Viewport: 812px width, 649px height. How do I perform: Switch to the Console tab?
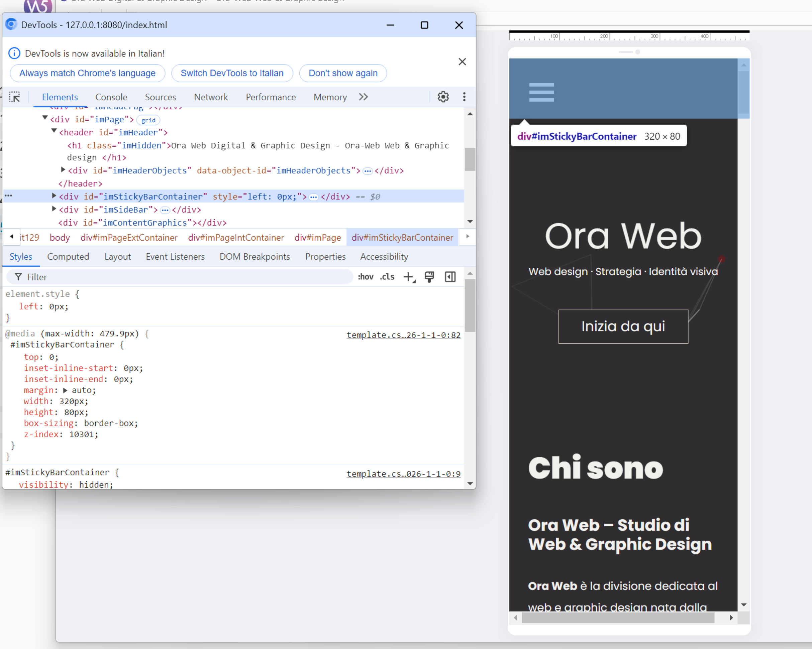pos(111,97)
